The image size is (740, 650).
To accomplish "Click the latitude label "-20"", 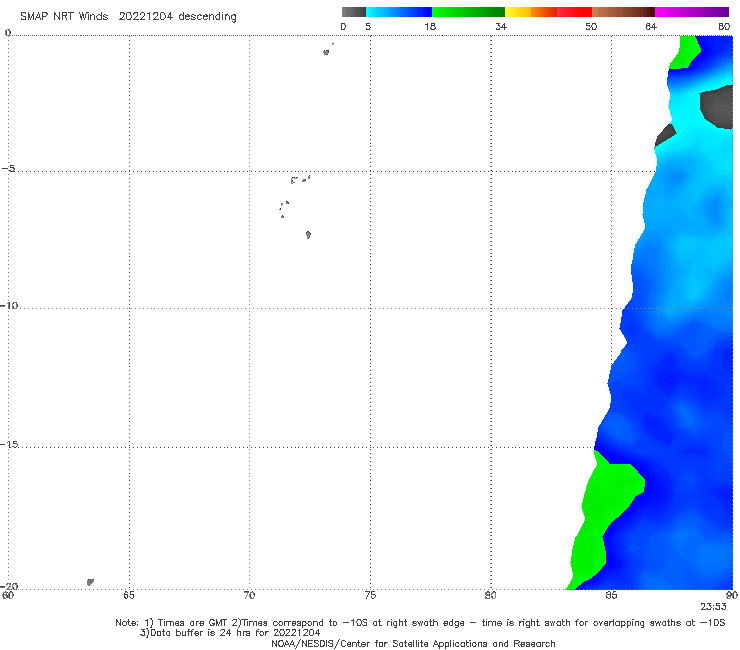I will click(9, 586).
